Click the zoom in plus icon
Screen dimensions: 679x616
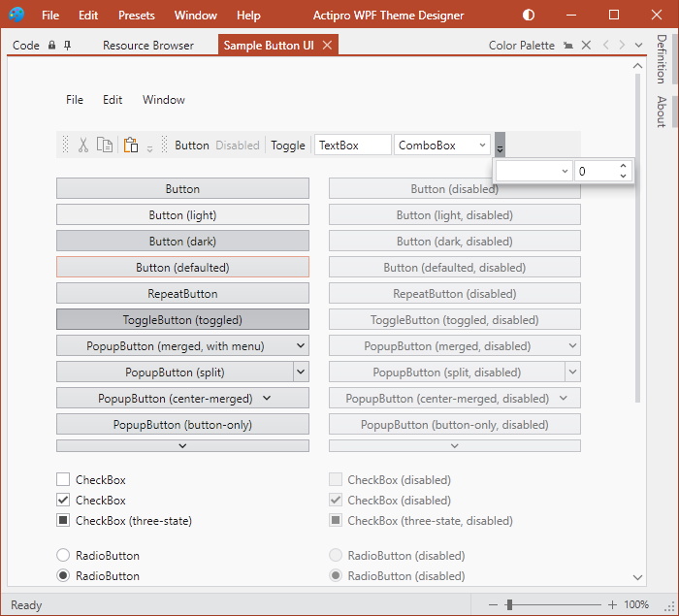pyautogui.click(x=612, y=604)
